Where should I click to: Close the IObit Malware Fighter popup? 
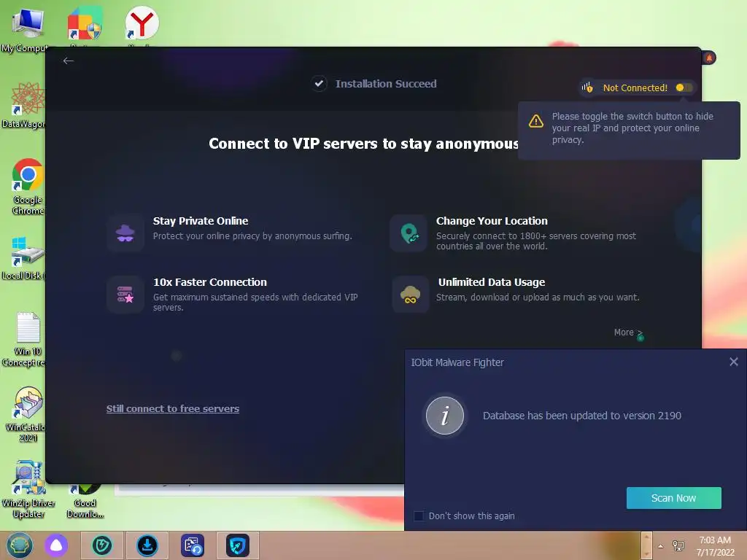tap(734, 362)
